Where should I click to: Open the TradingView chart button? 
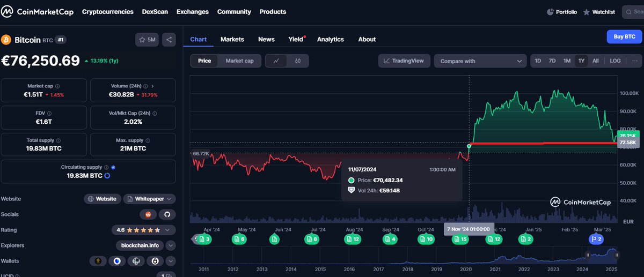click(404, 61)
